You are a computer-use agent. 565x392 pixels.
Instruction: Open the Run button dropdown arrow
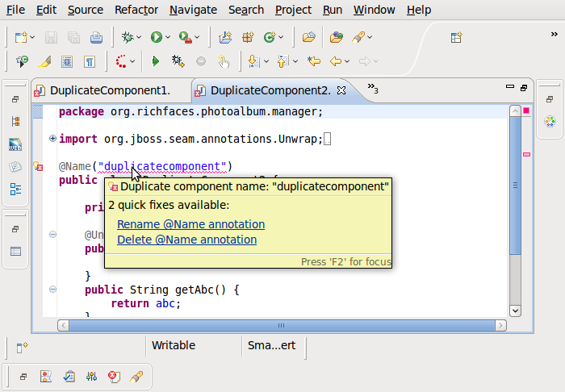click(x=168, y=37)
